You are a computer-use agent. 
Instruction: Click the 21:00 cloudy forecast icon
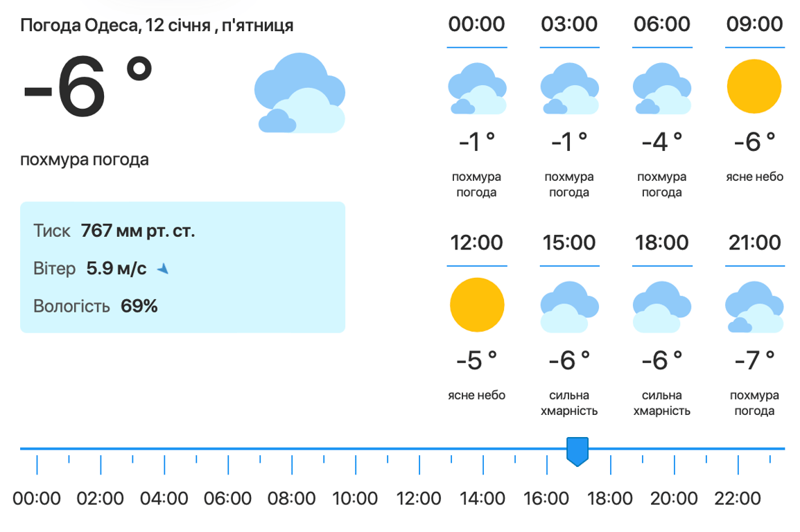[754, 307]
